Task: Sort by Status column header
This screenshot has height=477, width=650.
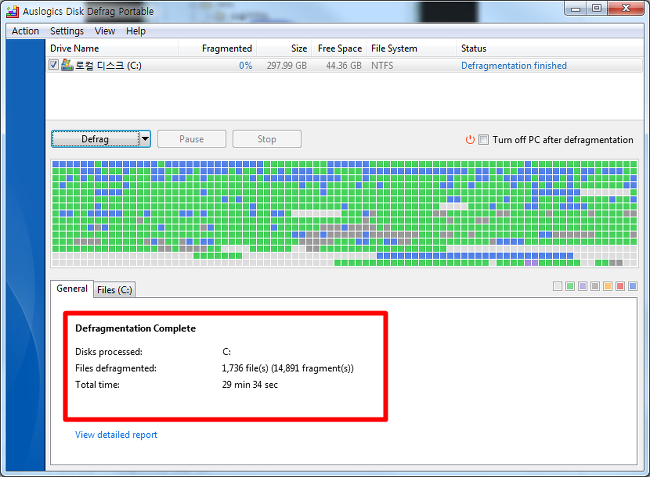Action: 550,48
